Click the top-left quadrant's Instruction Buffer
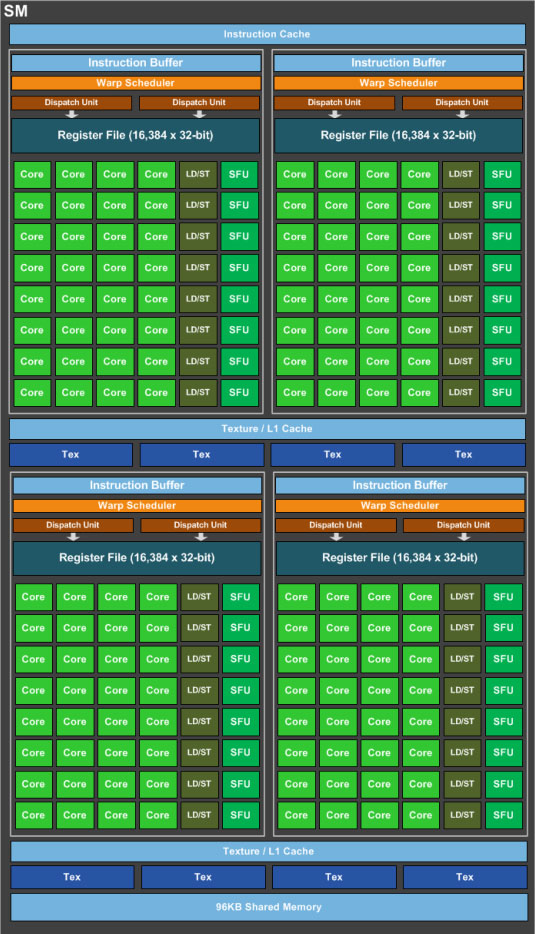 click(136, 63)
